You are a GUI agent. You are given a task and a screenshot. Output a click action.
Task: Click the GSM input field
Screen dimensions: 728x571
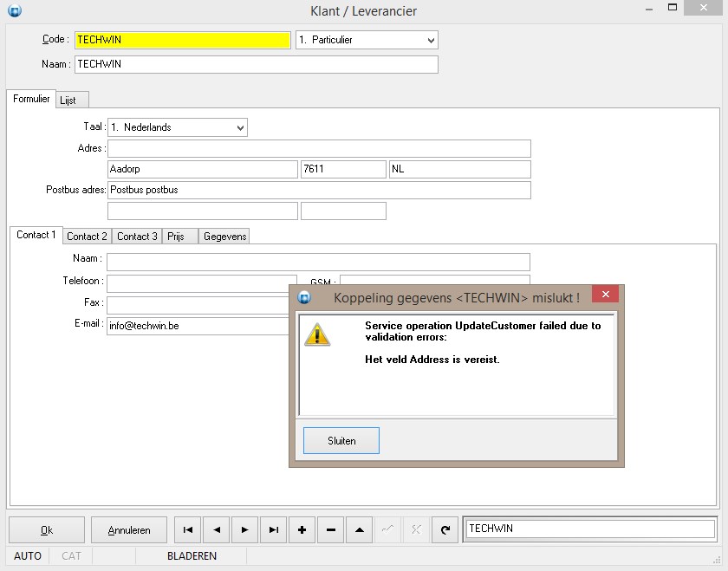[x=435, y=280]
